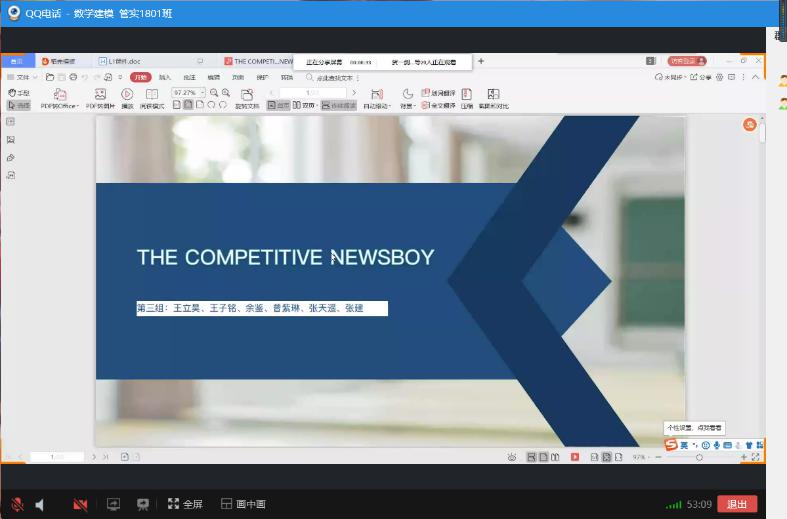The image size is (787, 519).
Task: Click the rotate document icon
Action: coord(246,94)
